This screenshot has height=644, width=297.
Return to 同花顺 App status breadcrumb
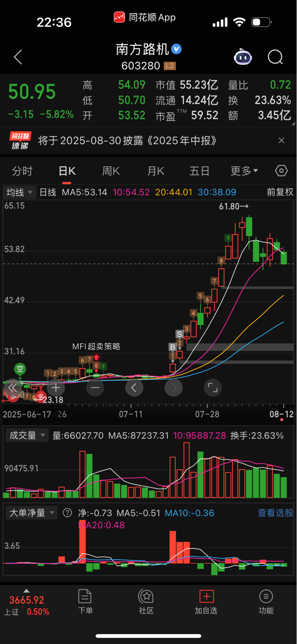(145, 17)
